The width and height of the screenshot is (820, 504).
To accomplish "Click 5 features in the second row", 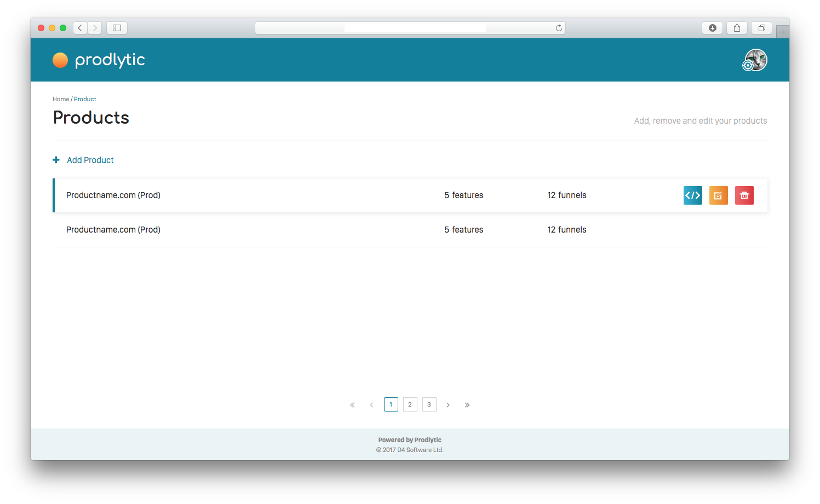I will [x=463, y=230].
